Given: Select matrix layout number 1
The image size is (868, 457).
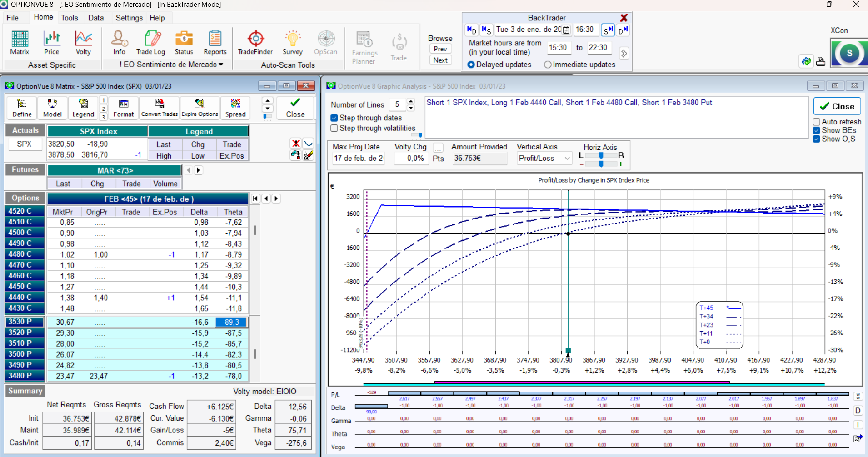Looking at the screenshot, I should (x=104, y=100).
